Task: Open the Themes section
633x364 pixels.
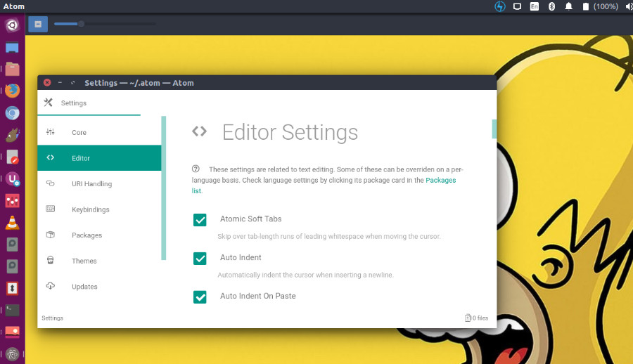Action: coord(99,261)
